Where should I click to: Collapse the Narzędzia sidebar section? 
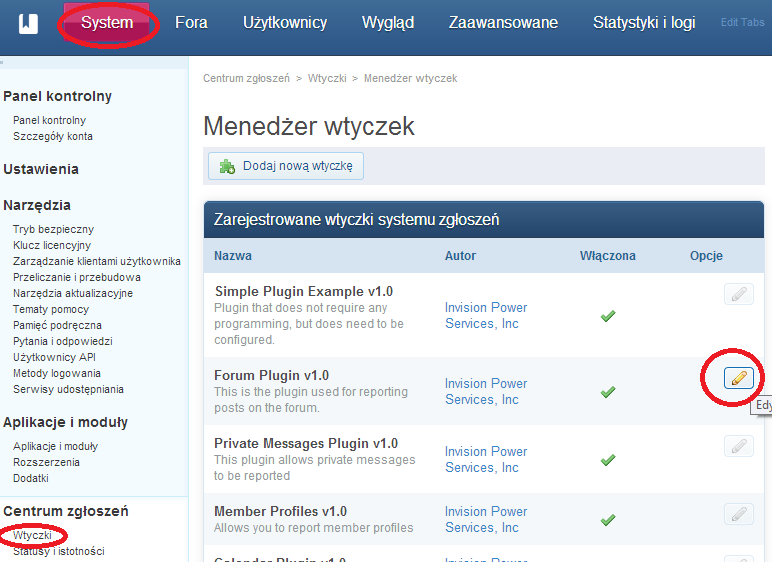(x=37, y=205)
